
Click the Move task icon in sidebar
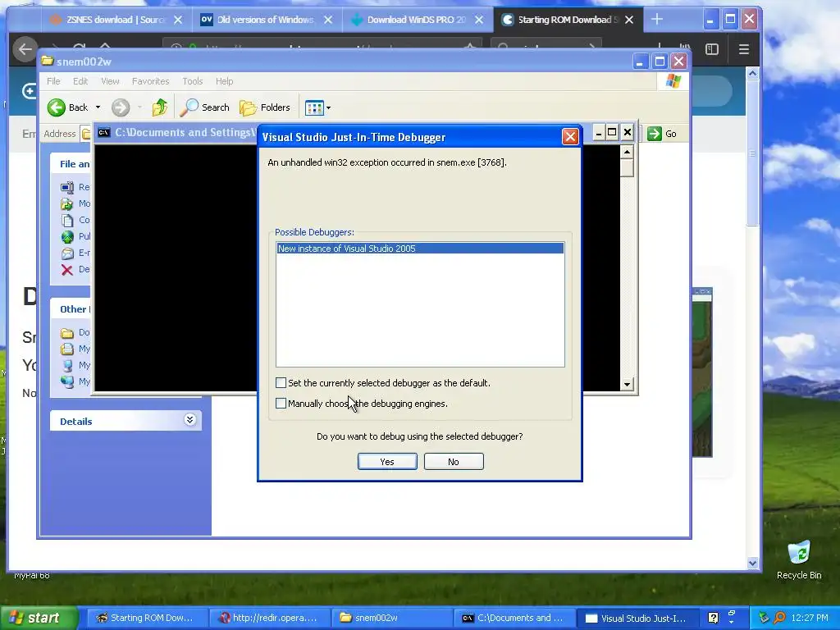(67, 203)
